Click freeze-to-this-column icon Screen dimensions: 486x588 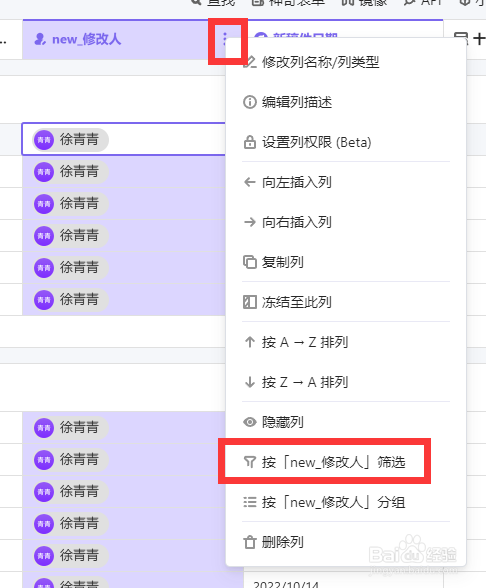click(250, 302)
